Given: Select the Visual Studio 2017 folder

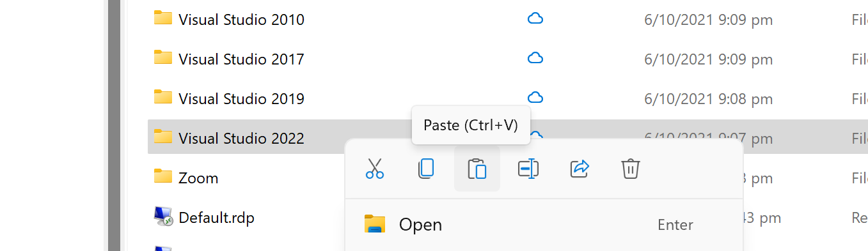Looking at the screenshot, I should (x=241, y=59).
